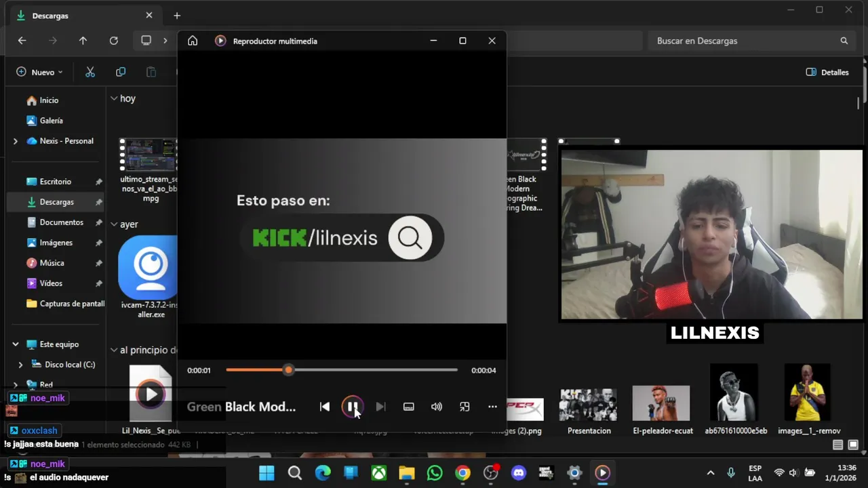
Task: Select ivcam-7.3.7.2 installer file
Action: click(149, 277)
